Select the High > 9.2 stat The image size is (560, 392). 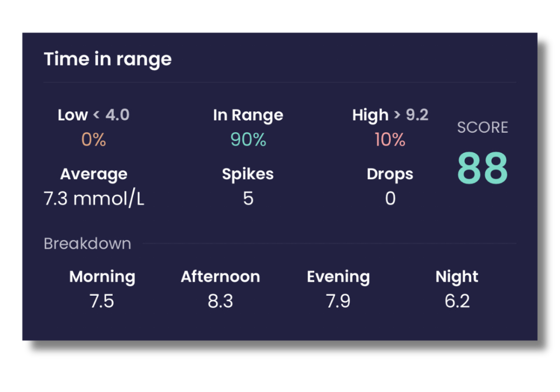(x=390, y=115)
